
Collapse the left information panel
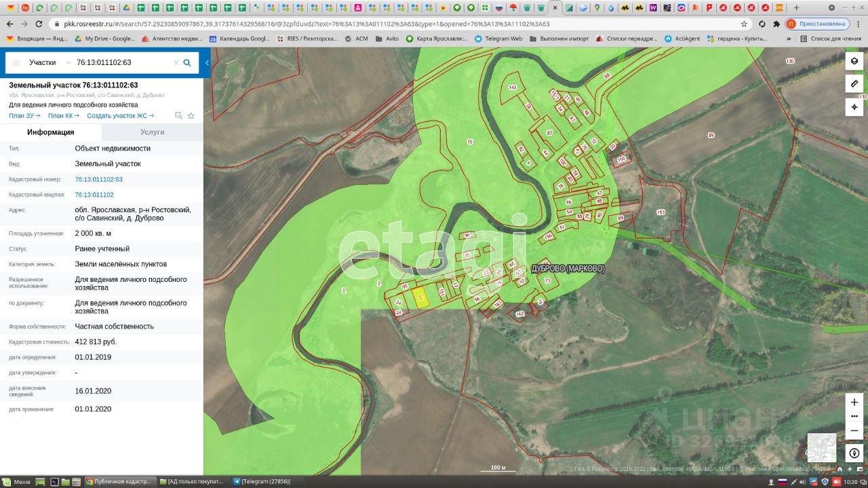pyautogui.click(x=207, y=63)
